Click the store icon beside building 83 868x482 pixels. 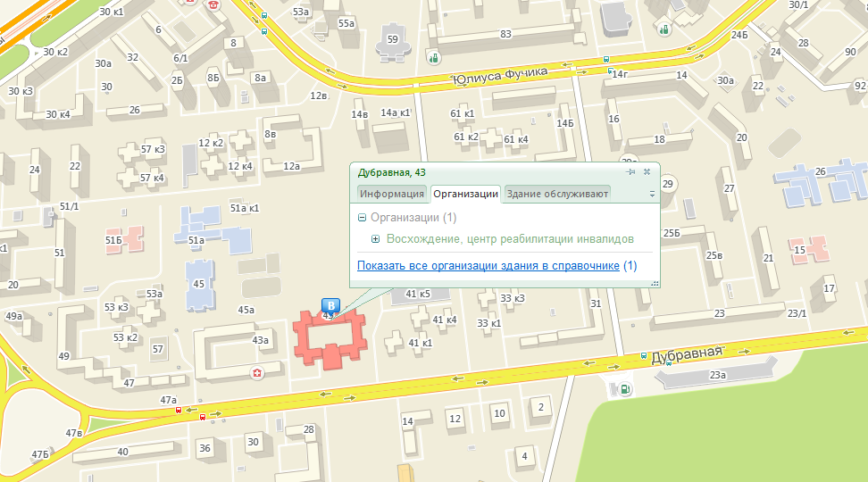[434, 58]
